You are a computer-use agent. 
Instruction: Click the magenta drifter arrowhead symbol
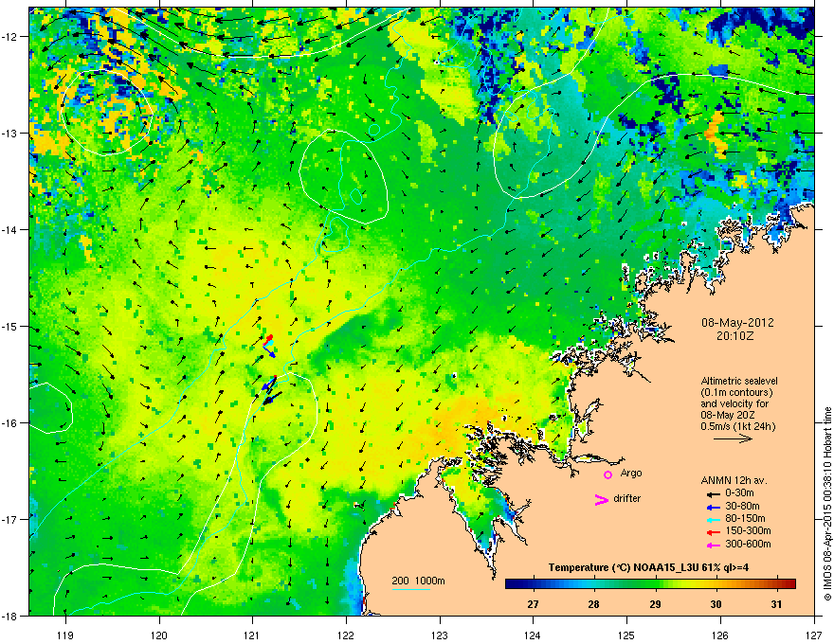coord(601,500)
